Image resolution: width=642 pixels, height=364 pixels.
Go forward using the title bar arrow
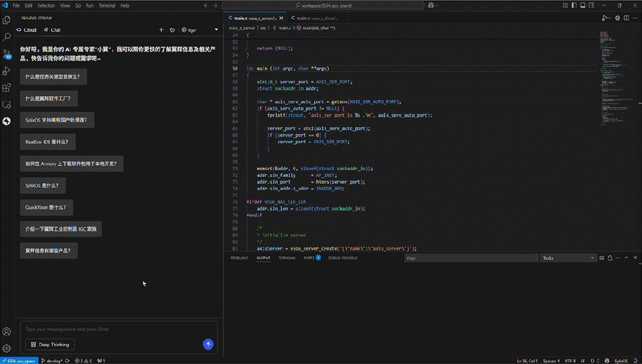tap(215, 6)
